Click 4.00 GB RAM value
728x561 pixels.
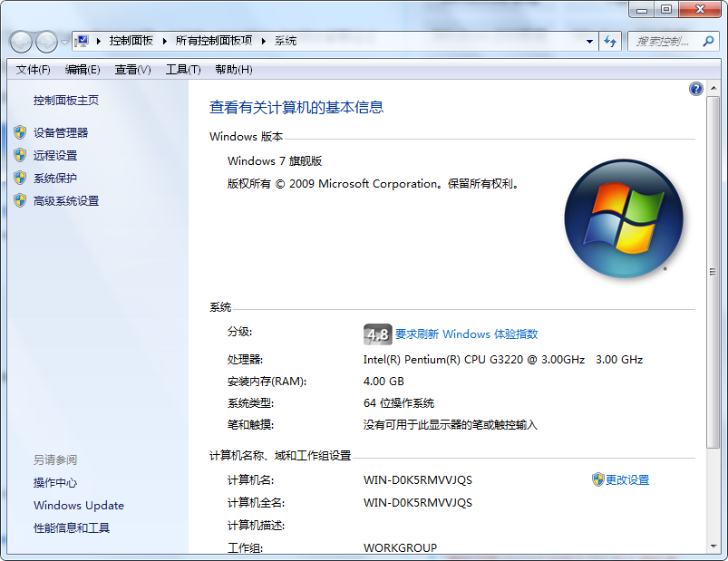coord(383,382)
